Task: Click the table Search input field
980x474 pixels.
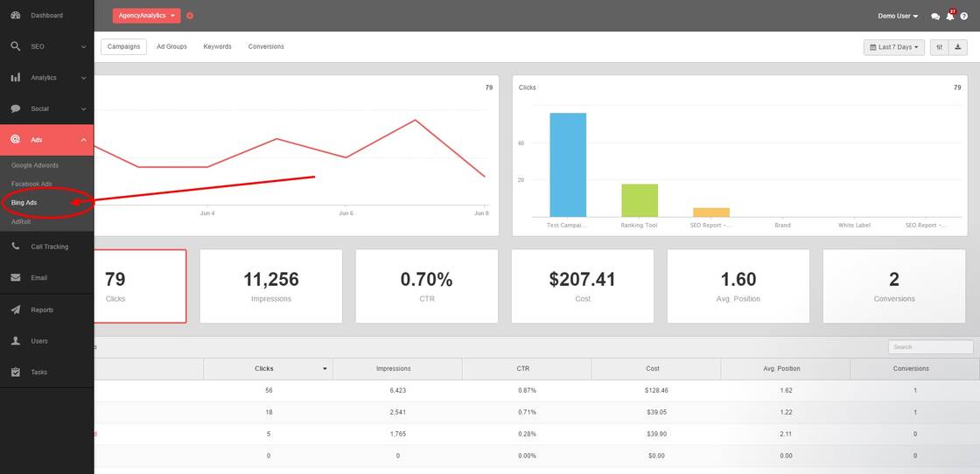Action: coord(930,347)
